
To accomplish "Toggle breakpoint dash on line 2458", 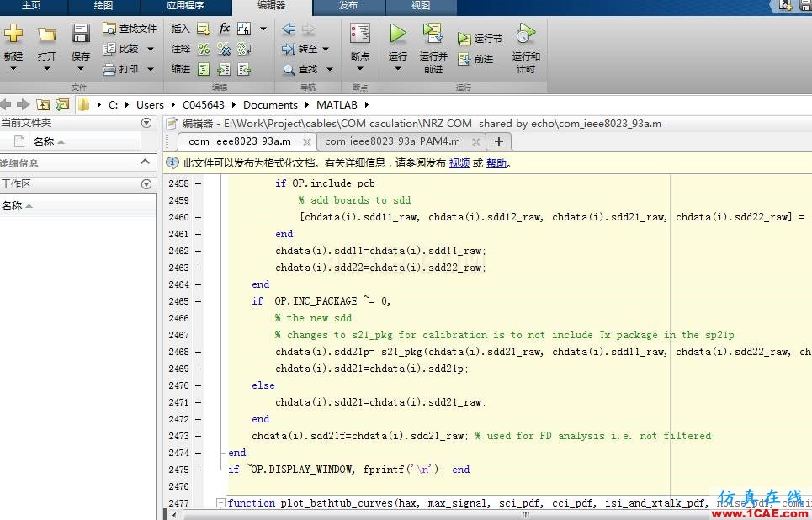I will click(199, 183).
